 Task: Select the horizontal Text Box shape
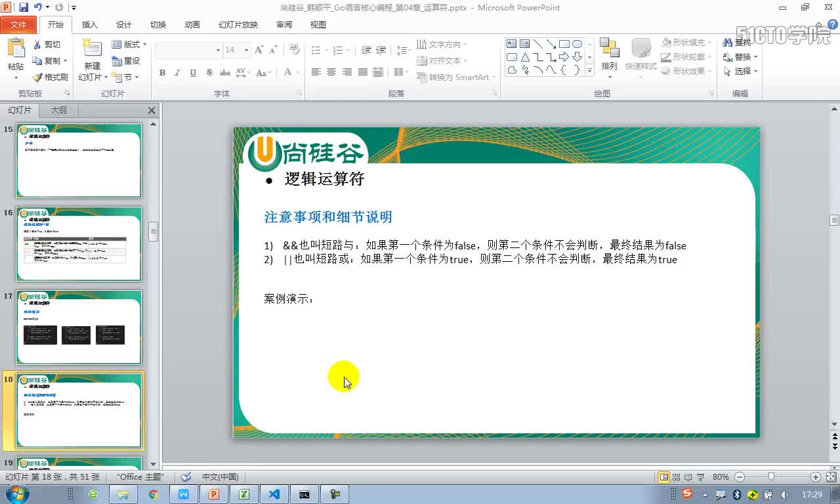click(x=512, y=44)
